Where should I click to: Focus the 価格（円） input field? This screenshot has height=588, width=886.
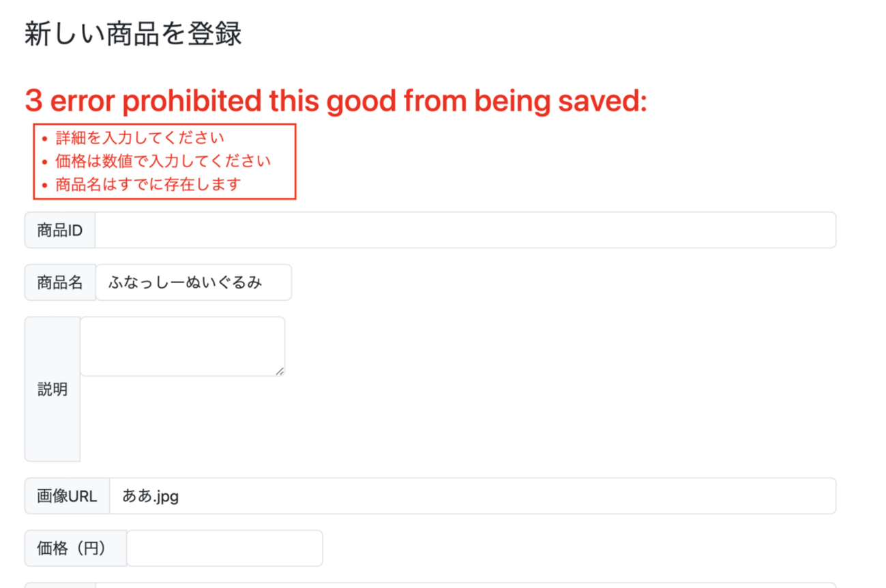pos(224,548)
